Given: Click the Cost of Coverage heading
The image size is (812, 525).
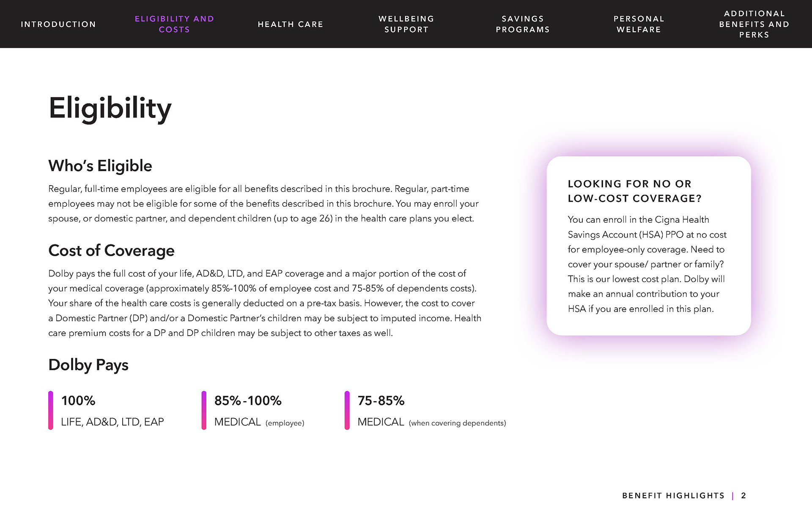Looking at the screenshot, I should coord(111,250).
